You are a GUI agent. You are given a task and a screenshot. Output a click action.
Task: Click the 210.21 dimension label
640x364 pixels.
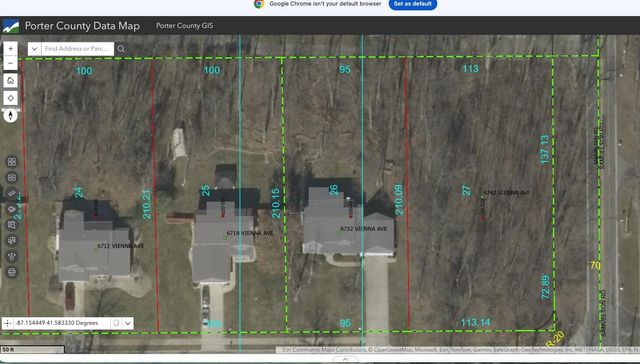tap(147, 204)
